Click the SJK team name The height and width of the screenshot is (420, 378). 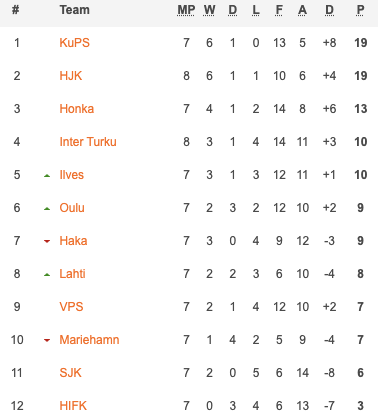pyautogui.click(x=70, y=373)
